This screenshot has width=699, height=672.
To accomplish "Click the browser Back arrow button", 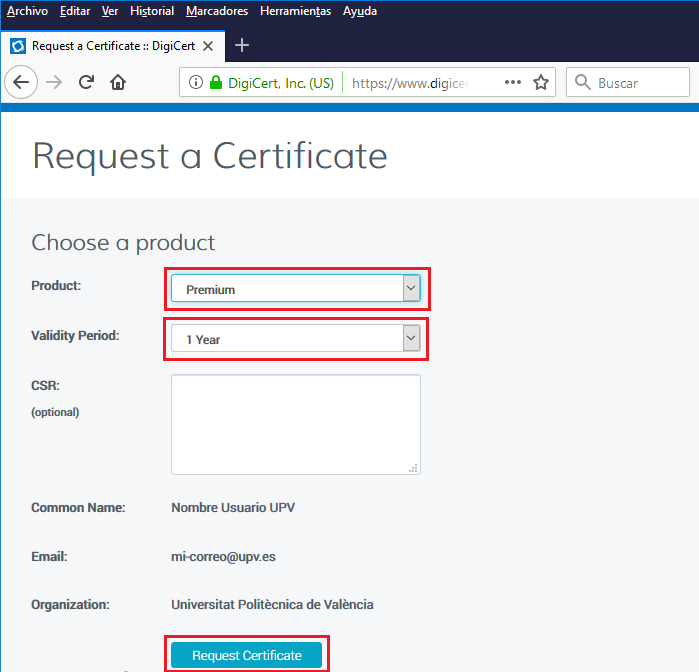I will [21, 83].
